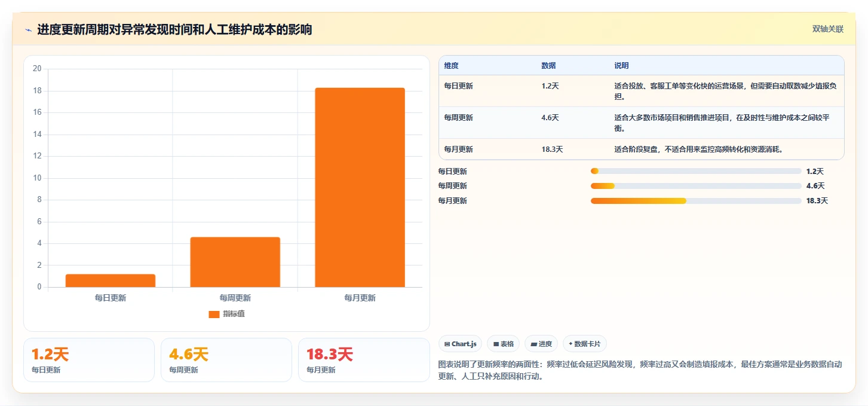Viewport: 868px width, 406px height.
Task: Click the 进度 tag chip
Action: tap(541, 344)
